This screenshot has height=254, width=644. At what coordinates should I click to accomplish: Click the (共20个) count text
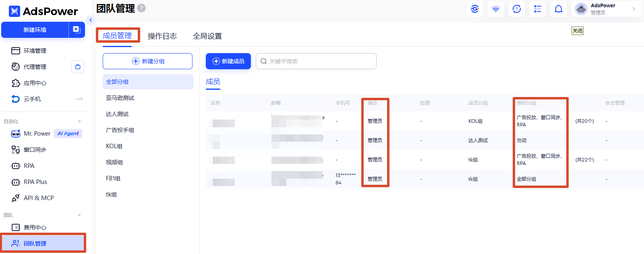click(x=584, y=121)
